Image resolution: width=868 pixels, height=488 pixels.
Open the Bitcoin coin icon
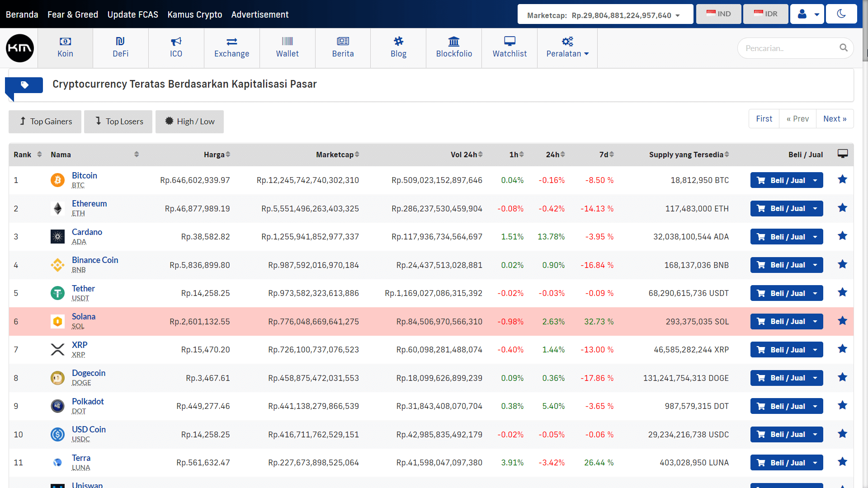[x=57, y=180]
